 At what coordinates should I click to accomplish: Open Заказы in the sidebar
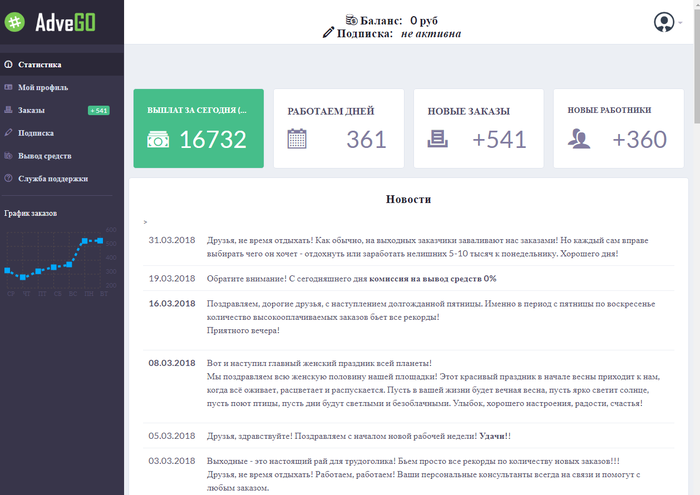coord(31,110)
